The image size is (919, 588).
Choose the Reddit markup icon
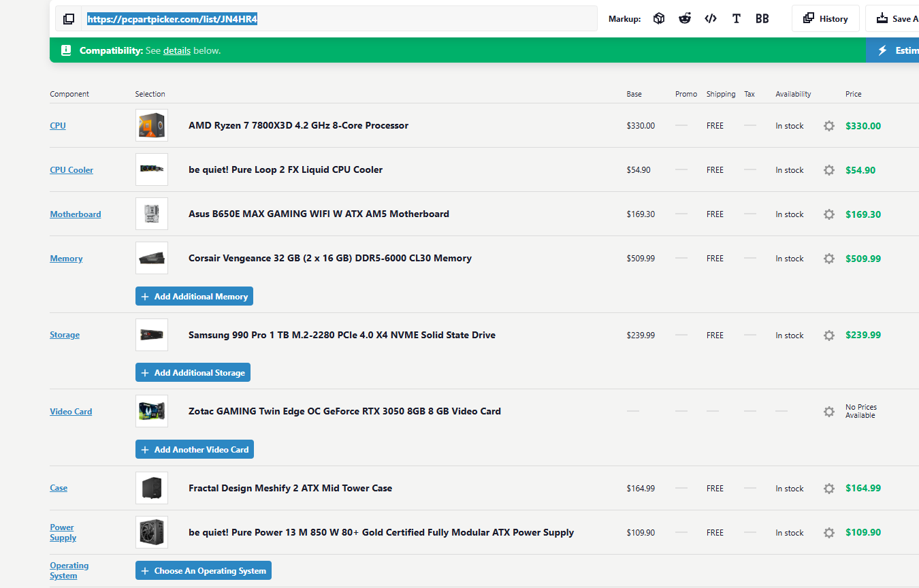[x=685, y=18]
